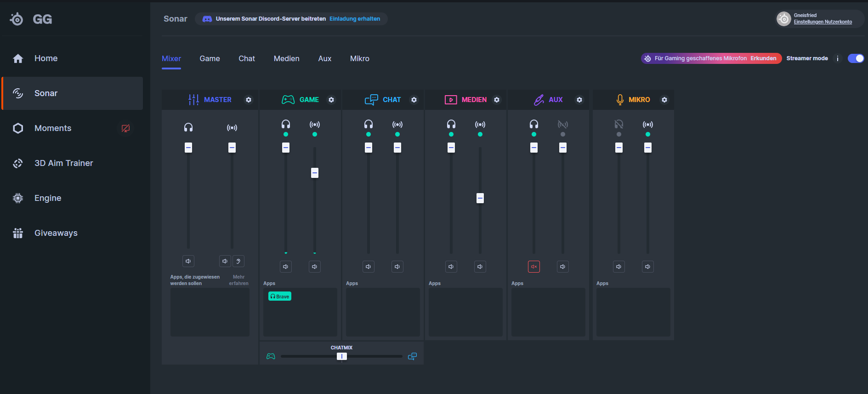Open the MIKRO channel settings gear
Image resolution: width=868 pixels, height=394 pixels.
(664, 100)
